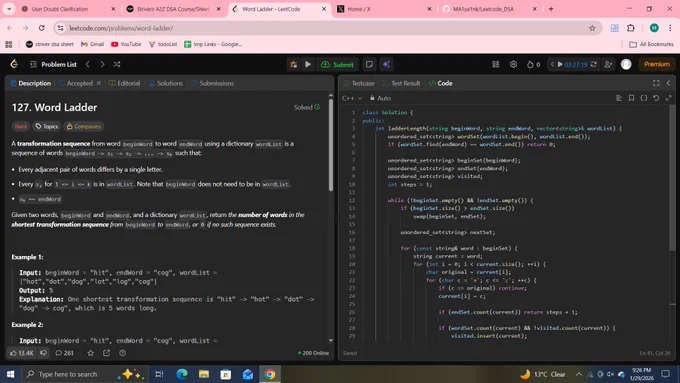Reset the timer with the refresh icon
The image size is (680, 383).
593,64
